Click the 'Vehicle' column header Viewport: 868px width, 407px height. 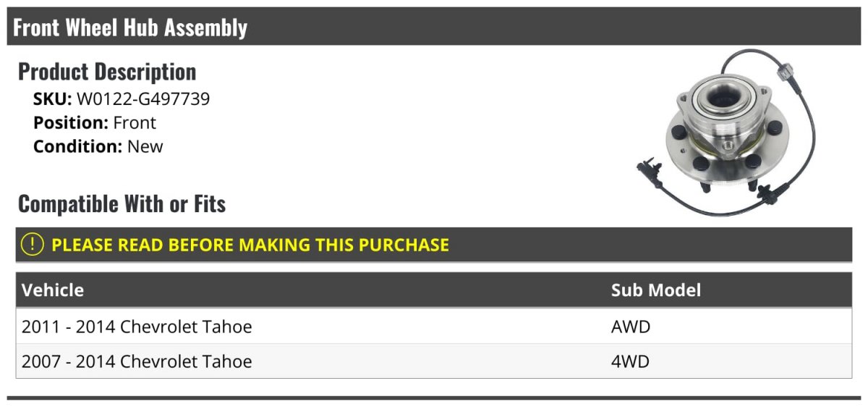point(53,290)
